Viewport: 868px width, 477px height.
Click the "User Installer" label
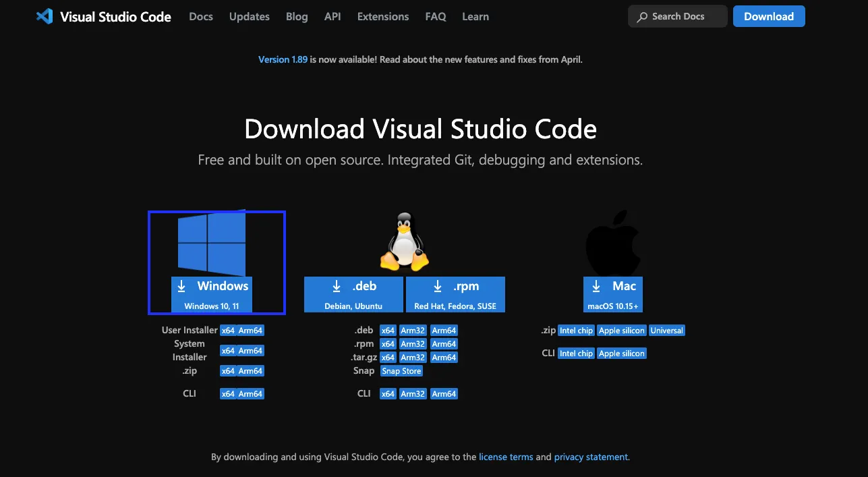[x=190, y=330]
